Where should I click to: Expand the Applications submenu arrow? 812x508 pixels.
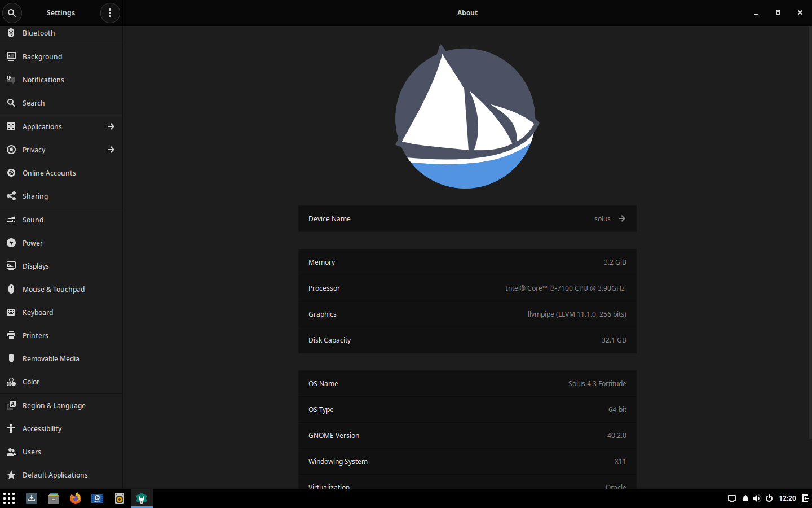(111, 126)
